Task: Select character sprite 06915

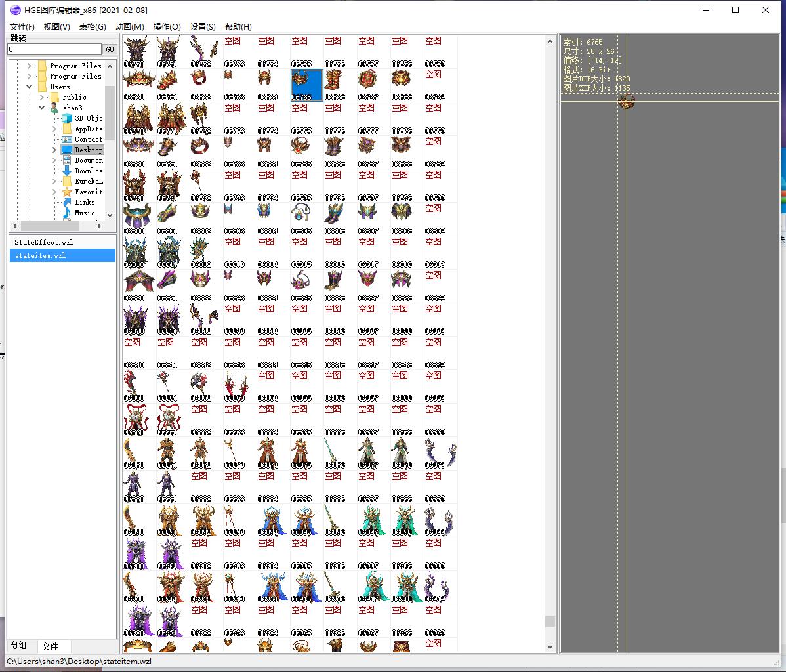Action: (x=306, y=589)
